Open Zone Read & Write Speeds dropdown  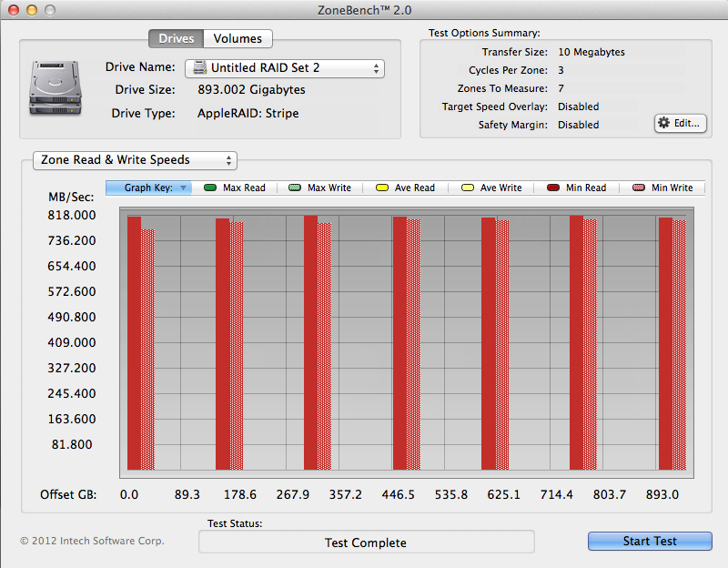[x=134, y=160]
